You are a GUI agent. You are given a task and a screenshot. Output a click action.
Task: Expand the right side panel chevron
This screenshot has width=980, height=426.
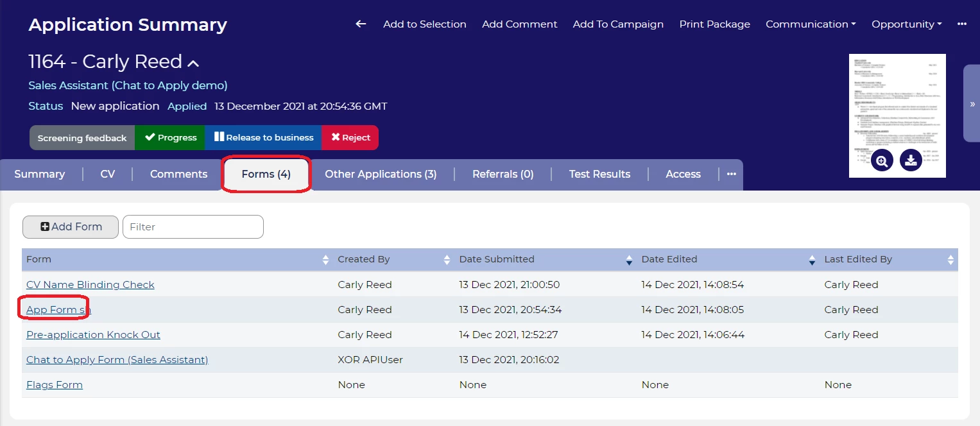(972, 103)
